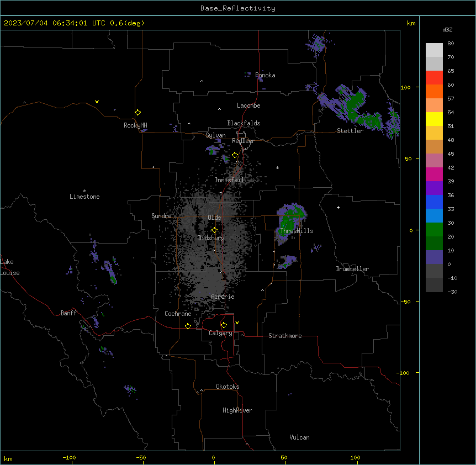The width and height of the screenshot is (476, 465).
Task: Click the Ponoka city label
Action: pyautogui.click(x=265, y=75)
